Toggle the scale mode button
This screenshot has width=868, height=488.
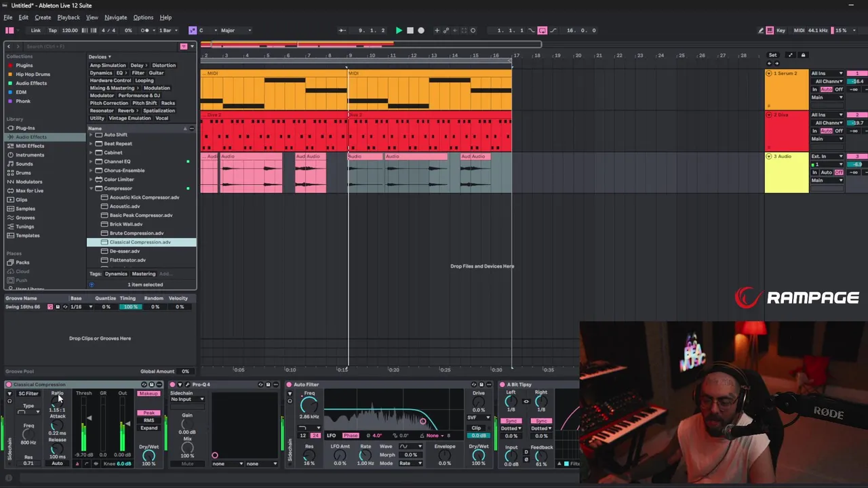[x=193, y=30]
